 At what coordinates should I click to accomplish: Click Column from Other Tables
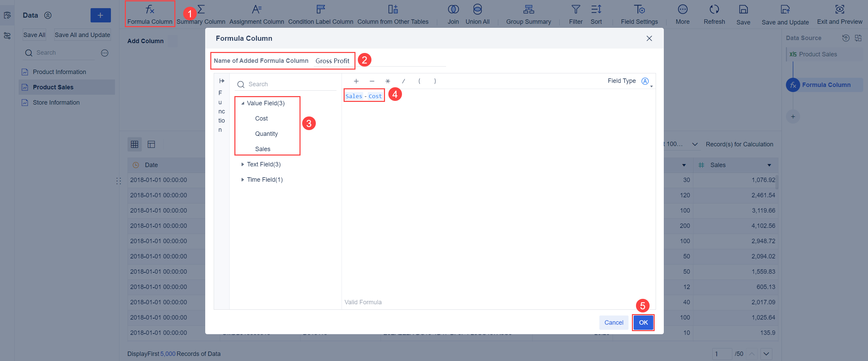pyautogui.click(x=393, y=14)
